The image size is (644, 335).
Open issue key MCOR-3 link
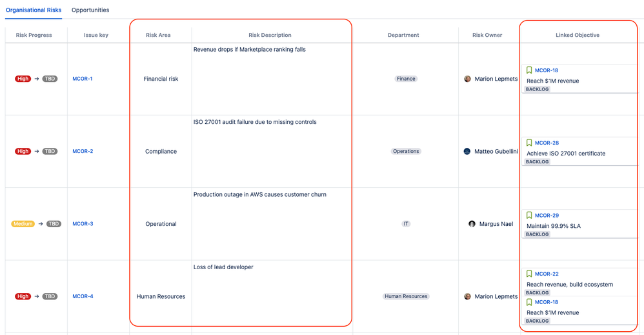(83, 224)
